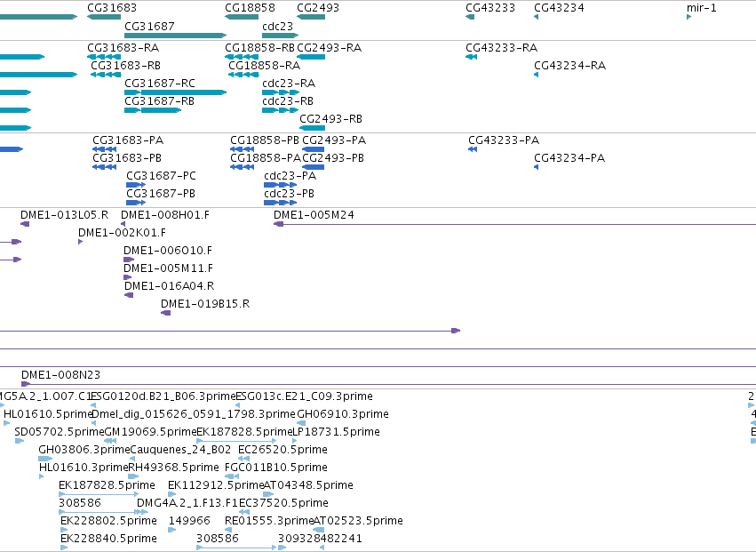Click the CG2493-PA protein label
Viewport: 756px width, 552px height.
334,140
